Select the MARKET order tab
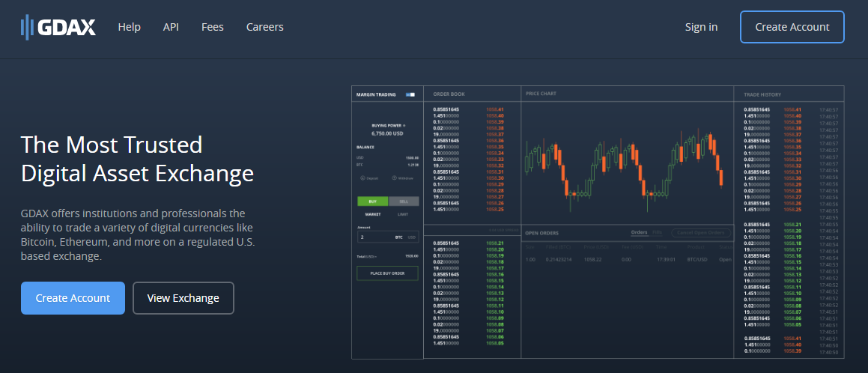 (x=372, y=214)
